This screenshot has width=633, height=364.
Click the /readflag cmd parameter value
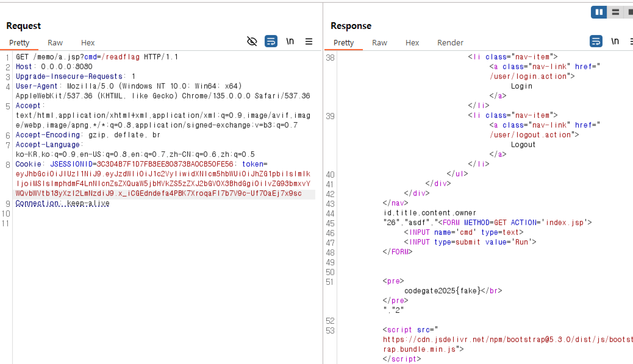point(120,57)
